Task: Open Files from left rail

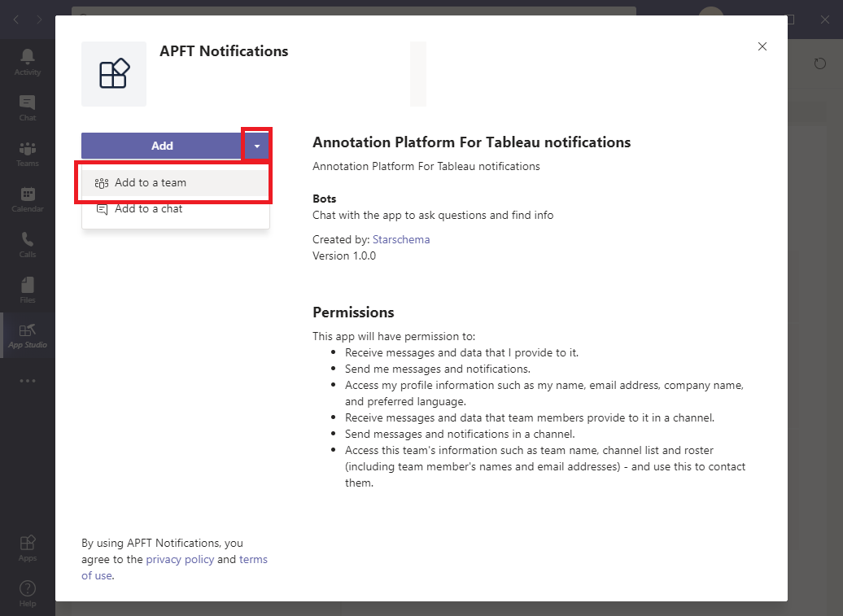Action: [28, 289]
